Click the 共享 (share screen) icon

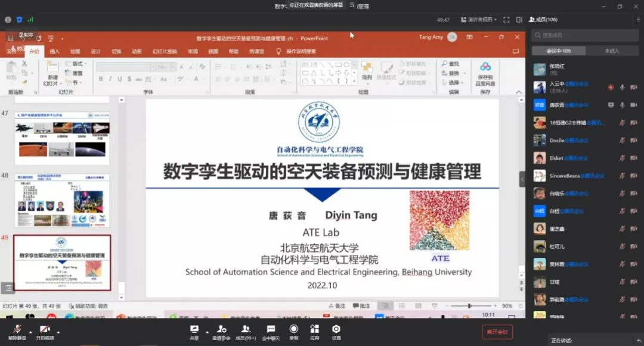[x=194, y=329]
